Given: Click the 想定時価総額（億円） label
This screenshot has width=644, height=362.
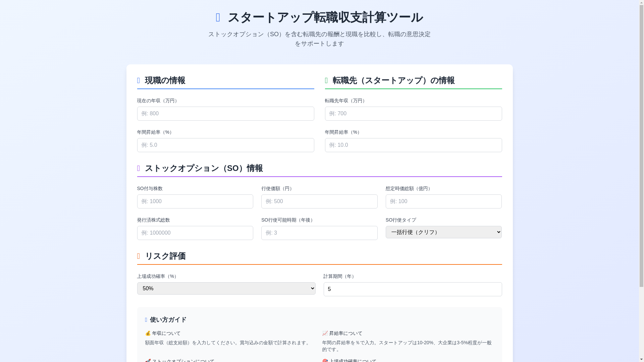Looking at the screenshot, I should tap(409, 188).
